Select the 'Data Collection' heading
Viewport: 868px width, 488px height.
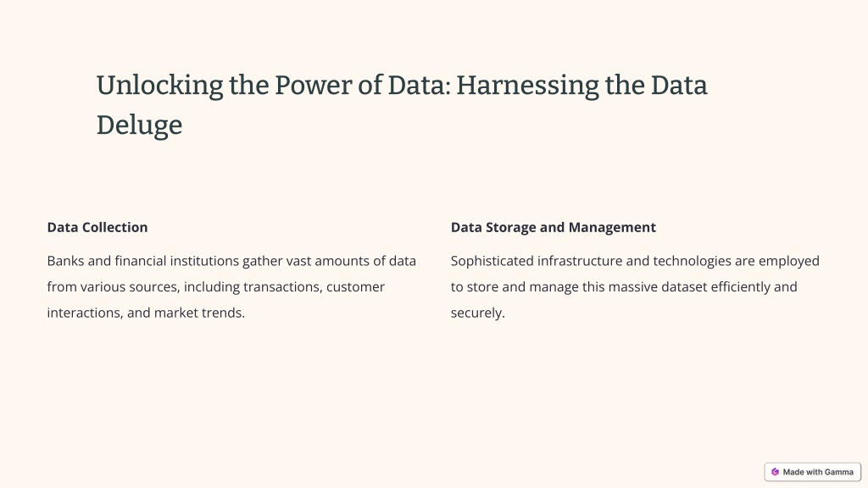97,227
